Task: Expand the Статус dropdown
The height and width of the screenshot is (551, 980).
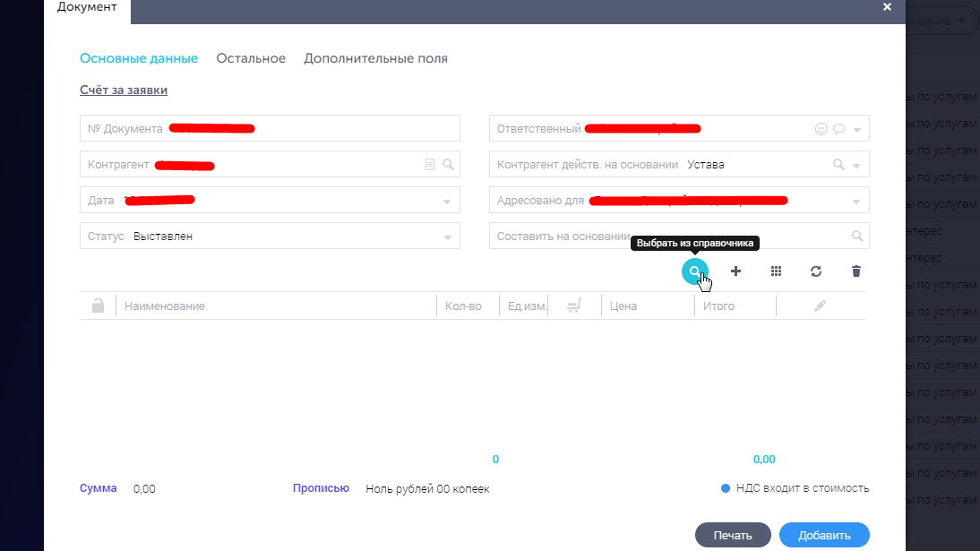Action: point(447,237)
